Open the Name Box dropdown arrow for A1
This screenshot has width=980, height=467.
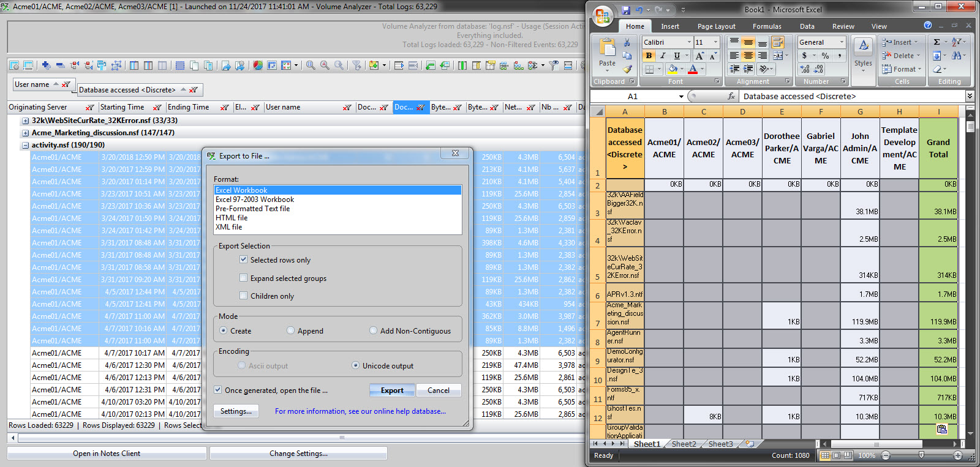tap(681, 96)
